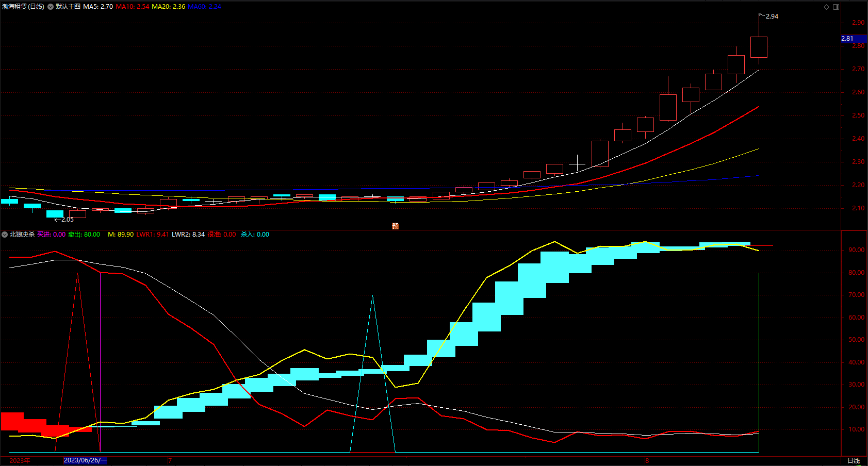The width and height of the screenshot is (868, 466).
Task: Click the 2023年 label on the time axis
Action: pyautogui.click(x=20, y=461)
